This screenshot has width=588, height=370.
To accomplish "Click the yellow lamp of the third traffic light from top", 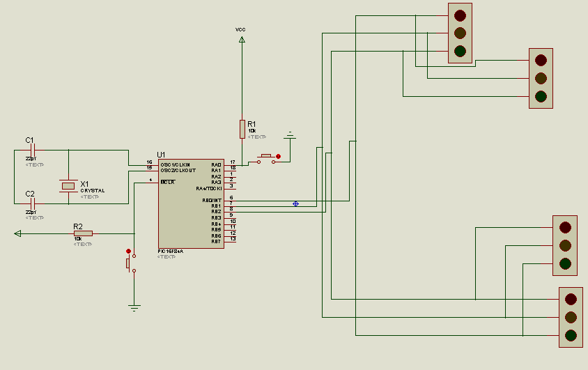I will (565, 245).
